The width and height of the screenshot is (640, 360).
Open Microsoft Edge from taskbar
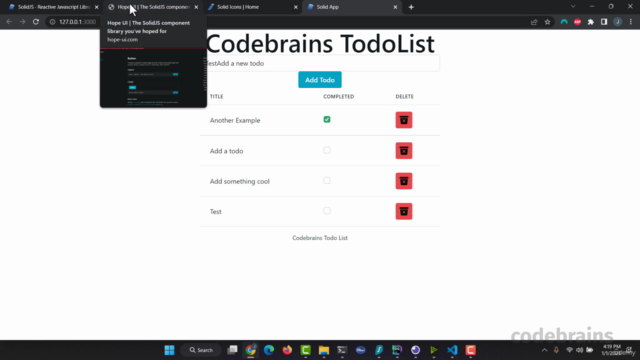[269, 350]
